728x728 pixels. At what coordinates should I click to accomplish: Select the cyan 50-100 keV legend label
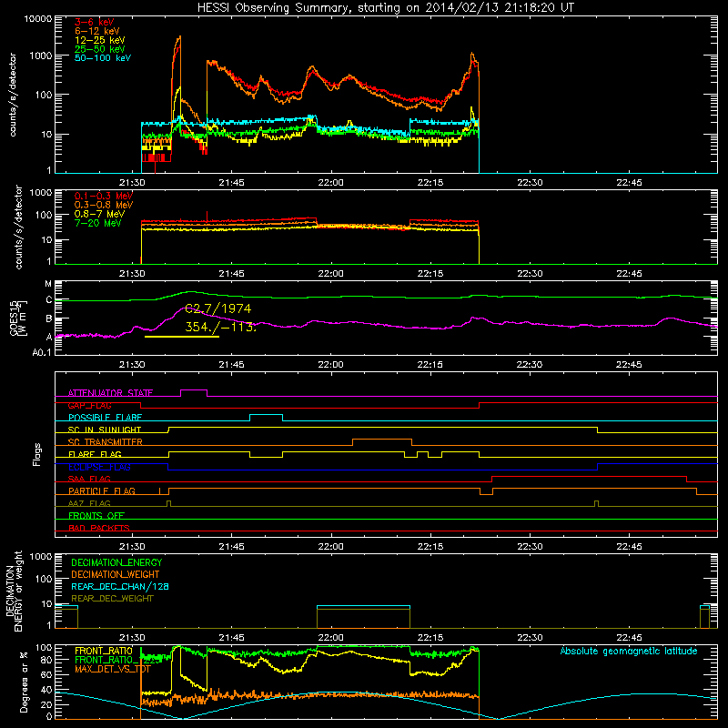(x=103, y=58)
